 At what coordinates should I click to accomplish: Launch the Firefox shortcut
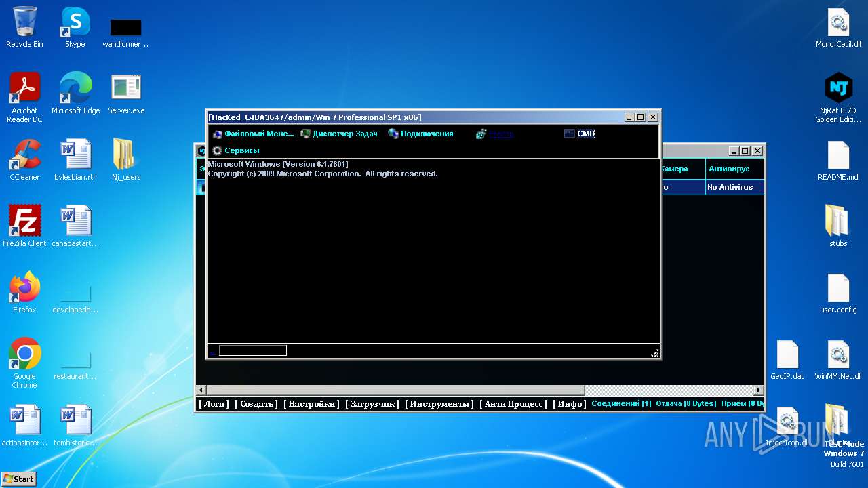[24, 293]
